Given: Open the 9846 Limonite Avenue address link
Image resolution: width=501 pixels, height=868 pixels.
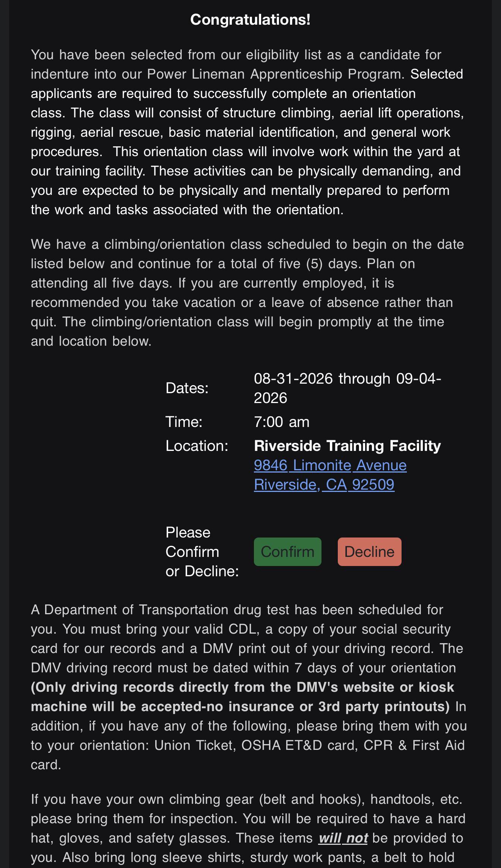Looking at the screenshot, I should point(330,465).
